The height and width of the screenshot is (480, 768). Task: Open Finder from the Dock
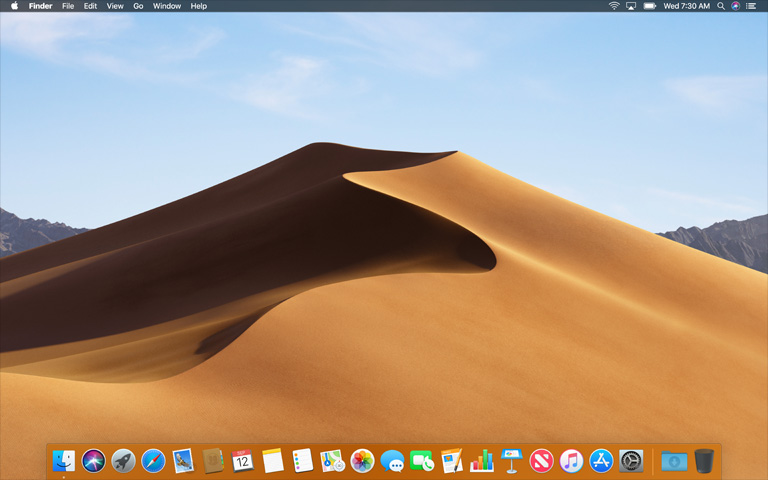(64, 461)
